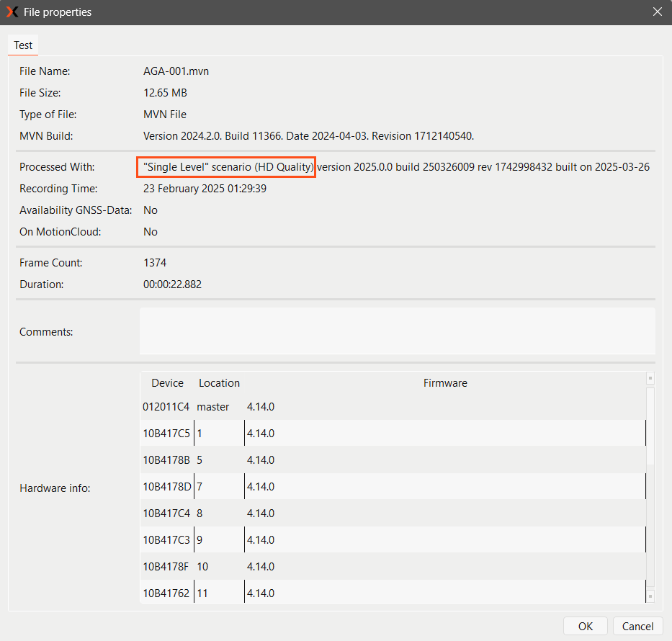Viewport: 672px width, 641px height.
Task: Highlight device 10B4178D at location 7
Action: click(x=166, y=487)
